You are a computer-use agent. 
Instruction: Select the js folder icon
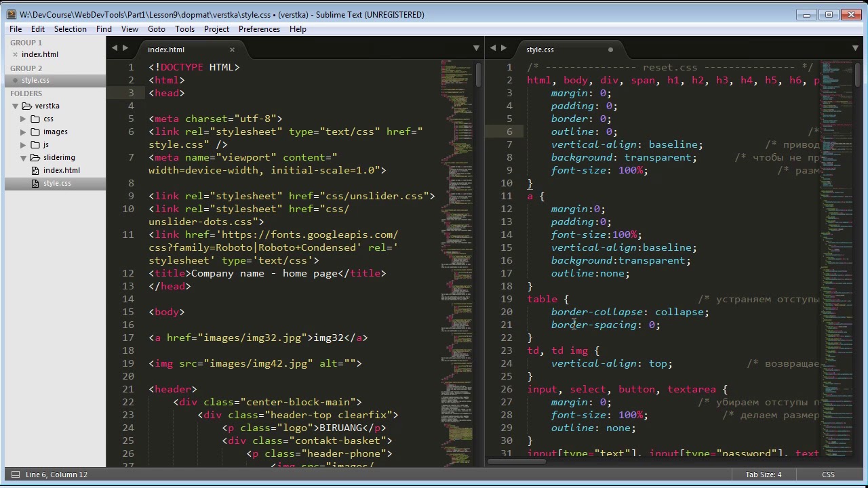35,144
